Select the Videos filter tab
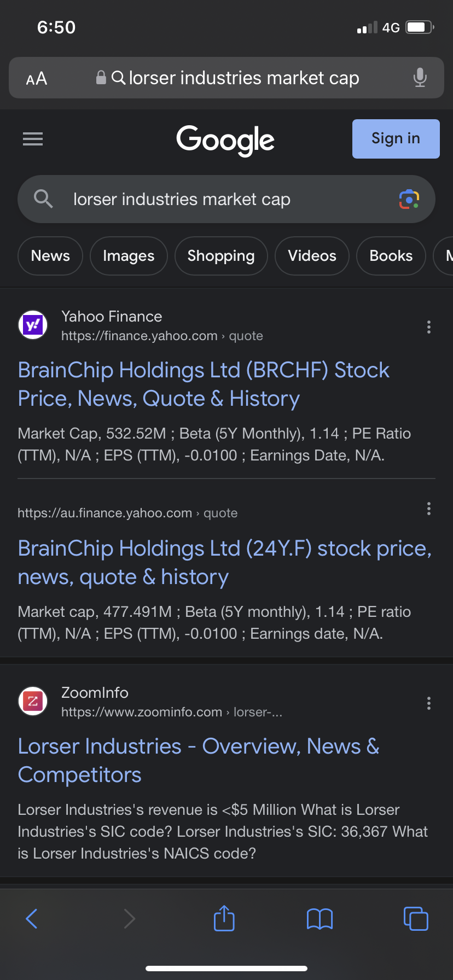453x980 pixels. (312, 256)
